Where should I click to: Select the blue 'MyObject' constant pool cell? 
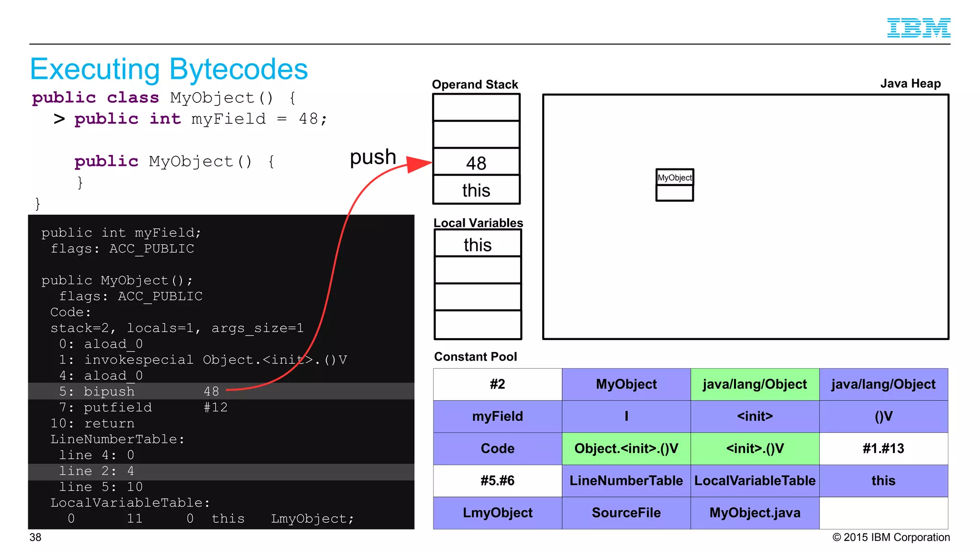(626, 384)
